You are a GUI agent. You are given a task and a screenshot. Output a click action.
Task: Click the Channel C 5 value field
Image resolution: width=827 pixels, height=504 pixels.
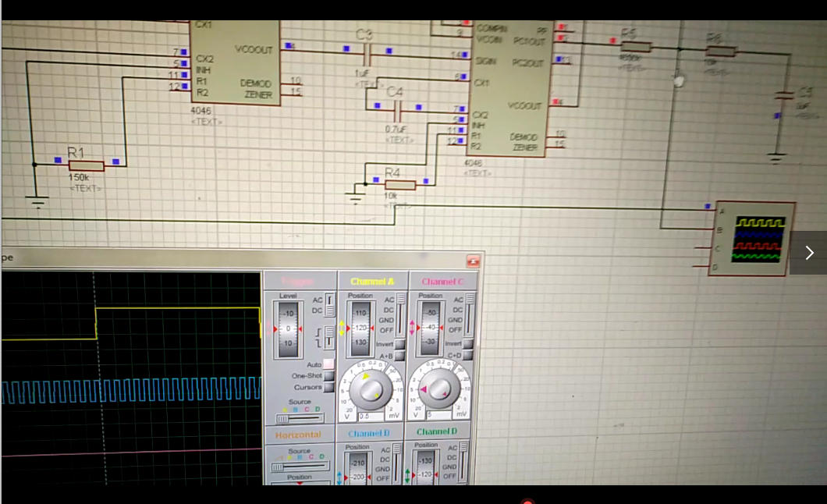point(439,415)
